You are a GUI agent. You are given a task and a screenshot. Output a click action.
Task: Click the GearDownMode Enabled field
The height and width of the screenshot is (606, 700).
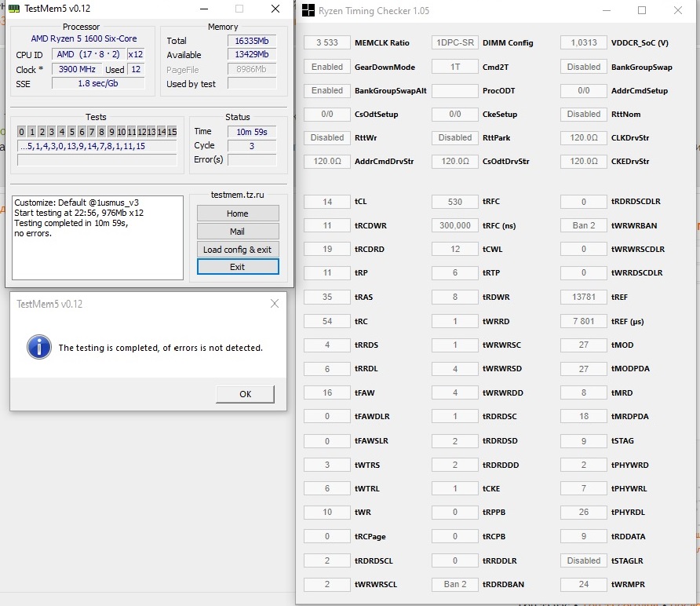[326, 67]
